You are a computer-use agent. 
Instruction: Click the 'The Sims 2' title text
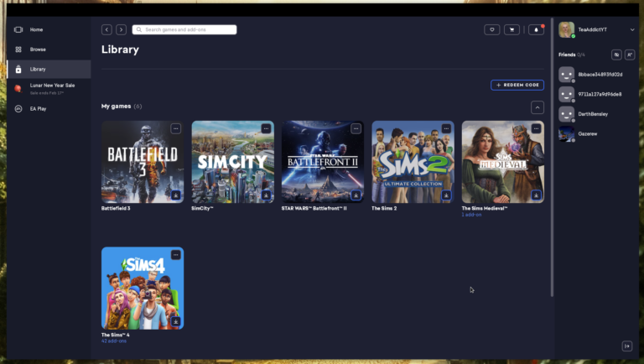pyautogui.click(x=384, y=208)
